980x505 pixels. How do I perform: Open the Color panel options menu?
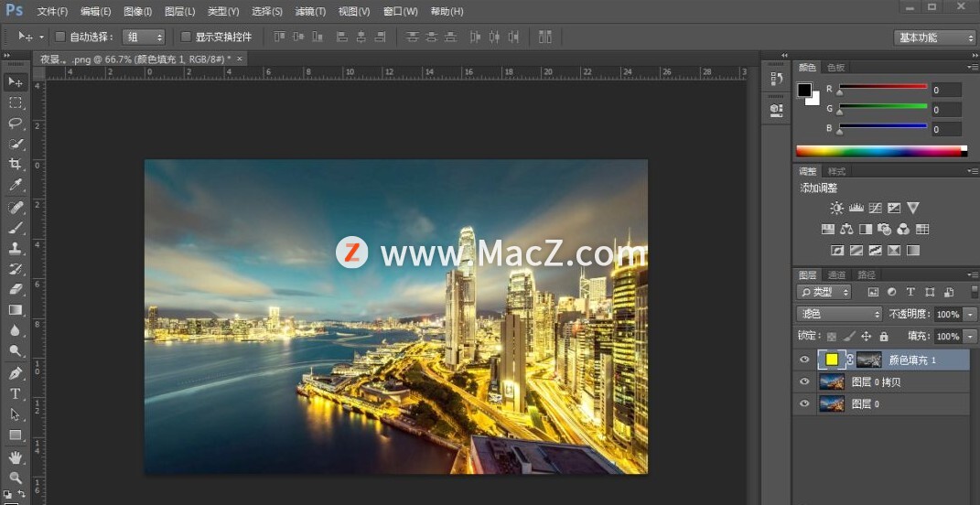973,67
